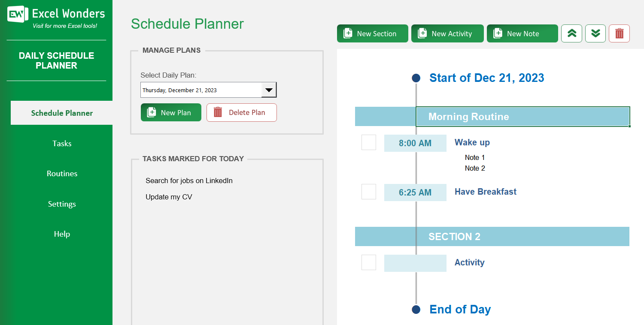Screen dimensions: 644x325
Task: Check the Activity checkbox under SECTION 2
Action: [369, 262]
